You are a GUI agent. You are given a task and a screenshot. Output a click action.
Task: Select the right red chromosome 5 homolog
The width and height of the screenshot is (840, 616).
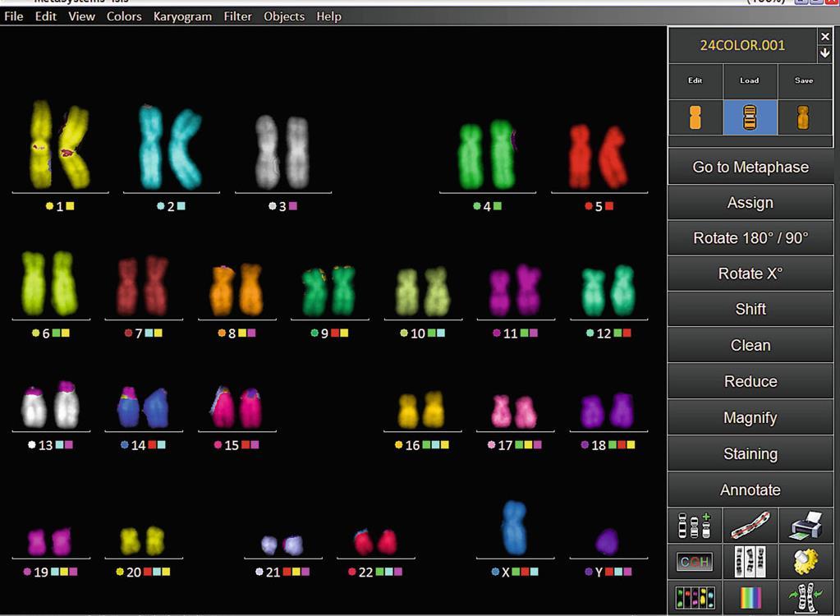tap(613, 157)
